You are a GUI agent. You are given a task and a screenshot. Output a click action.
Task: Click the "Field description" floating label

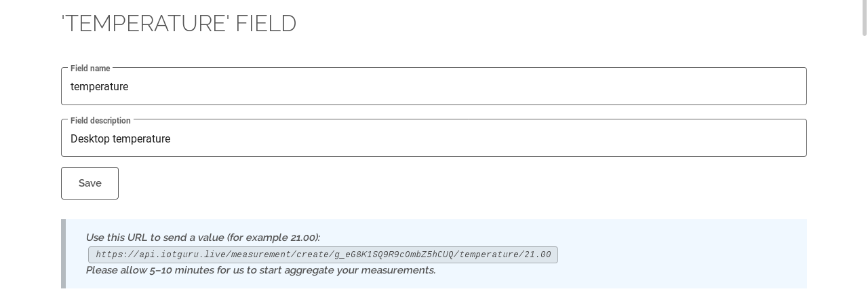coord(100,121)
